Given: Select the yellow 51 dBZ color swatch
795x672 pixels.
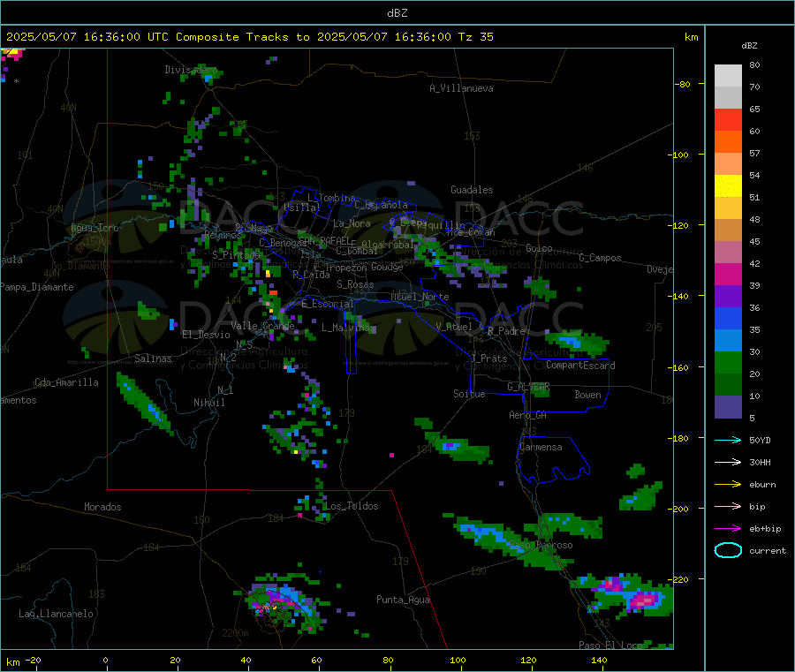Looking at the screenshot, I should 728,186.
